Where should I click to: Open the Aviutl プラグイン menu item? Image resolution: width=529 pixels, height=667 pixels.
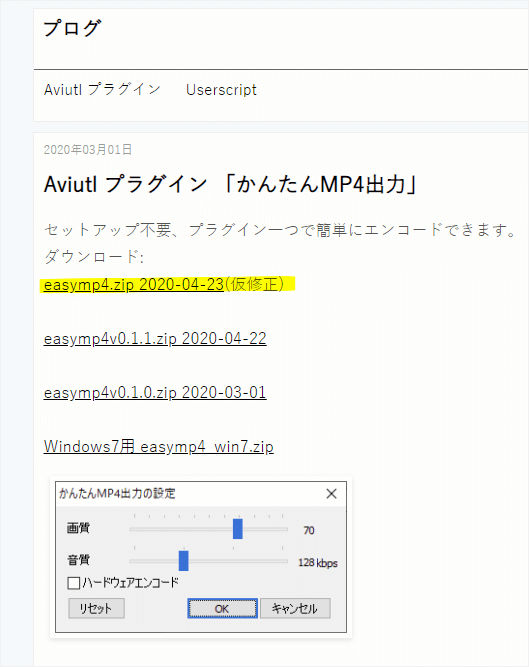pyautogui.click(x=102, y=90)
